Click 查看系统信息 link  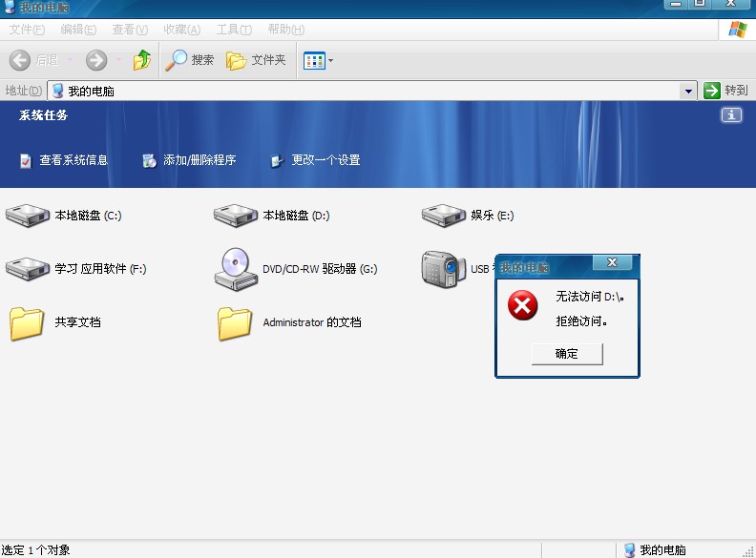coord(73,160)
